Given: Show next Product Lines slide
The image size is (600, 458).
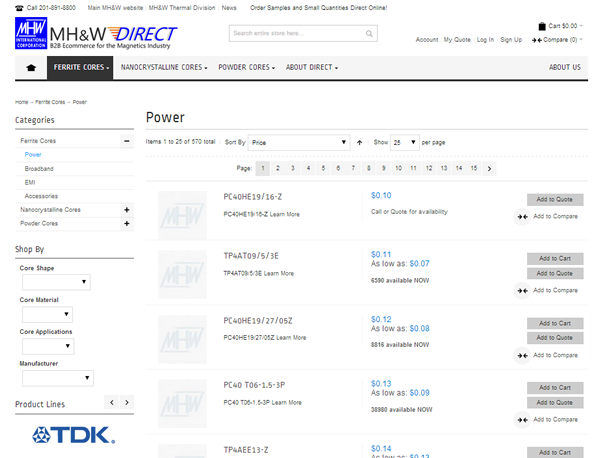Looking at the screenshot, I should 127,402.
